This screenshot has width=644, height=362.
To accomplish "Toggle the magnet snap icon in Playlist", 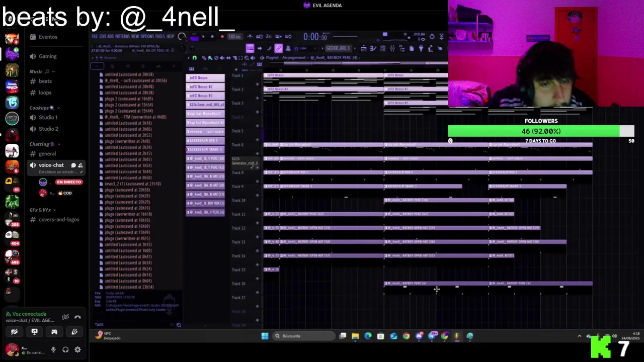I will click(195, 58).
